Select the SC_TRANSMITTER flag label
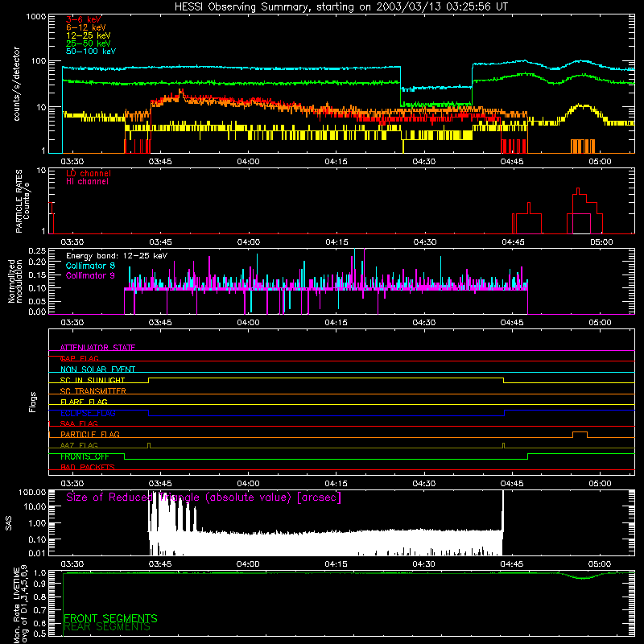Image resolution: width=644 pixels, height=644 pixels. click(93, 391)
